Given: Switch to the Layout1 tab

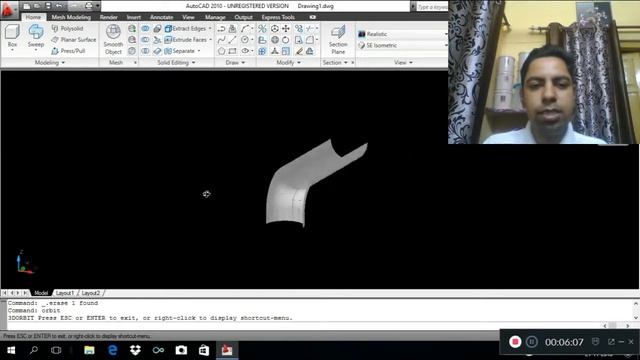Looking at the screenshot, I should coord(65,293).
